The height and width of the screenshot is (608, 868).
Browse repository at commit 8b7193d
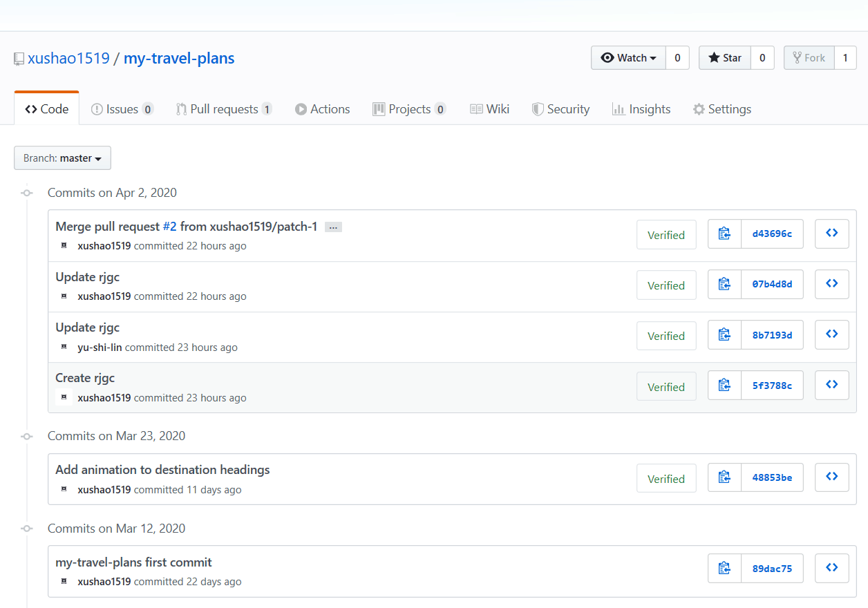pyautogui.click(x=832, y=334)
